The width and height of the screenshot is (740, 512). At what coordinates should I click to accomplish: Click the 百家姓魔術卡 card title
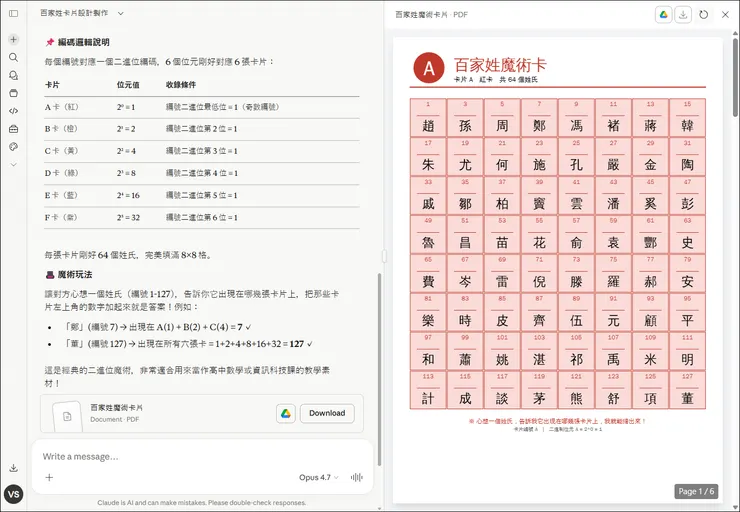500,65
